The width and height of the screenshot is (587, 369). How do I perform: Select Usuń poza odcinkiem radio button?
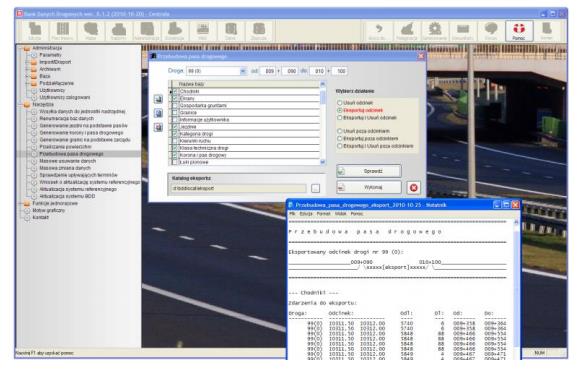[x=340, y=131]
